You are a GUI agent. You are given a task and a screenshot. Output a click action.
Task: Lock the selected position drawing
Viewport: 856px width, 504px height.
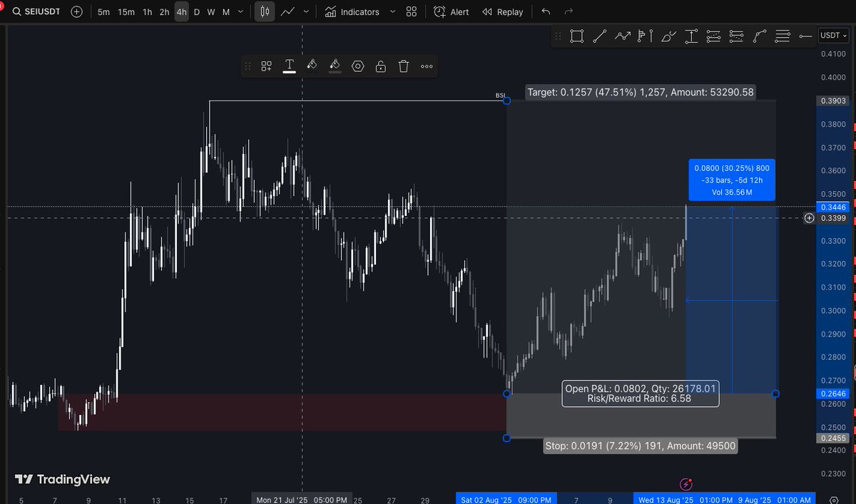pos(381,66)
